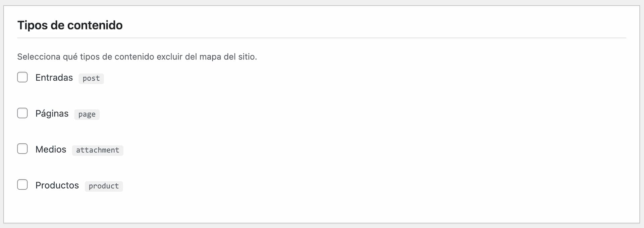
Task: Click the "page" slug badge
Action: [87, 114]
